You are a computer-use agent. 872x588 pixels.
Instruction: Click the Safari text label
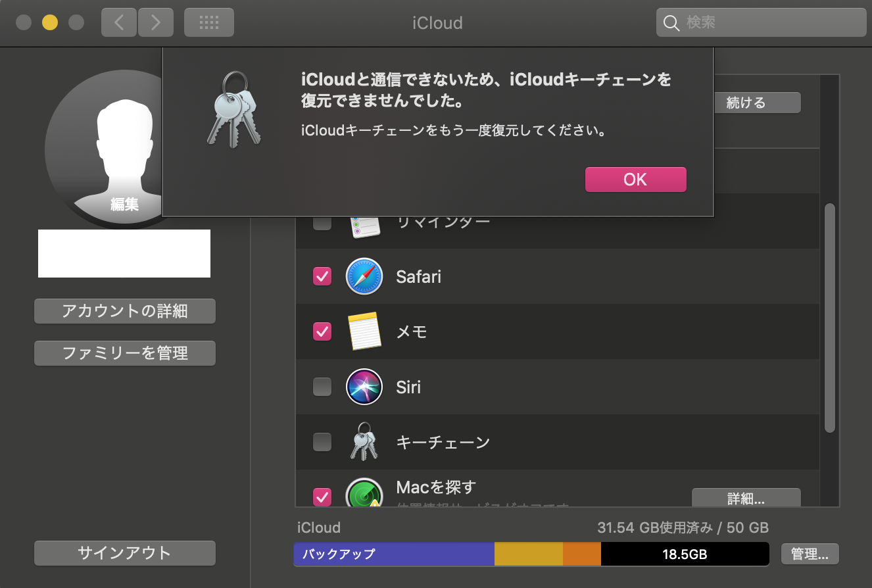(418, 277)
